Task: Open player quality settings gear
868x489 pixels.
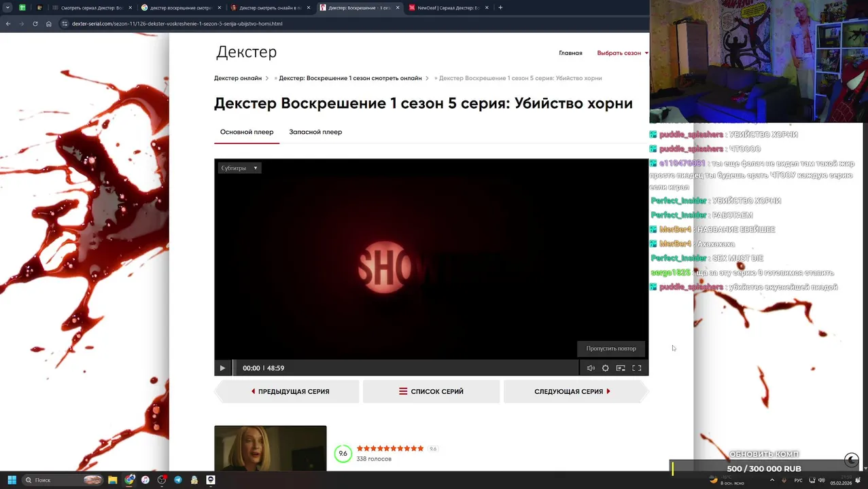Action: point(606,368)
